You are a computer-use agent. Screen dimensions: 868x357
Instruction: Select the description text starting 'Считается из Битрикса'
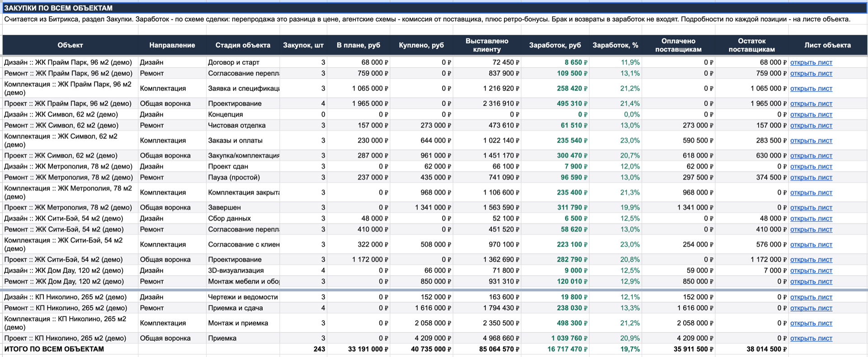427,19
